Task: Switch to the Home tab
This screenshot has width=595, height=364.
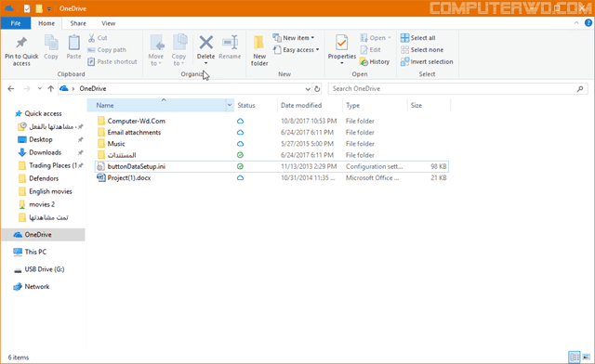Action: click(46, 23)
